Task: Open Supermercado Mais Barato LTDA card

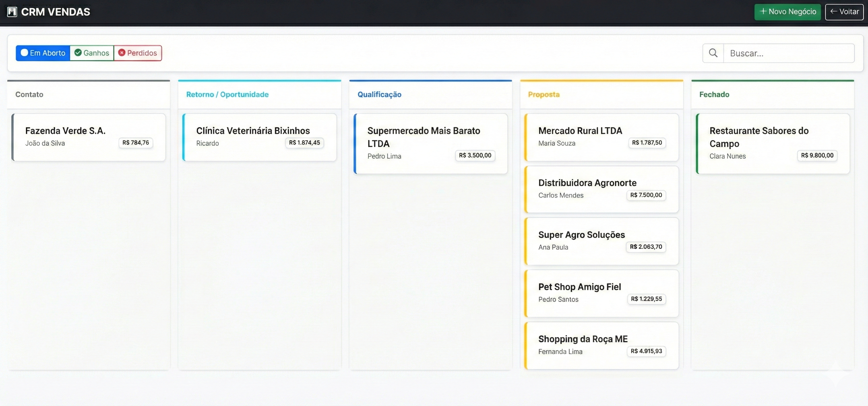Action: click(431, 143)
